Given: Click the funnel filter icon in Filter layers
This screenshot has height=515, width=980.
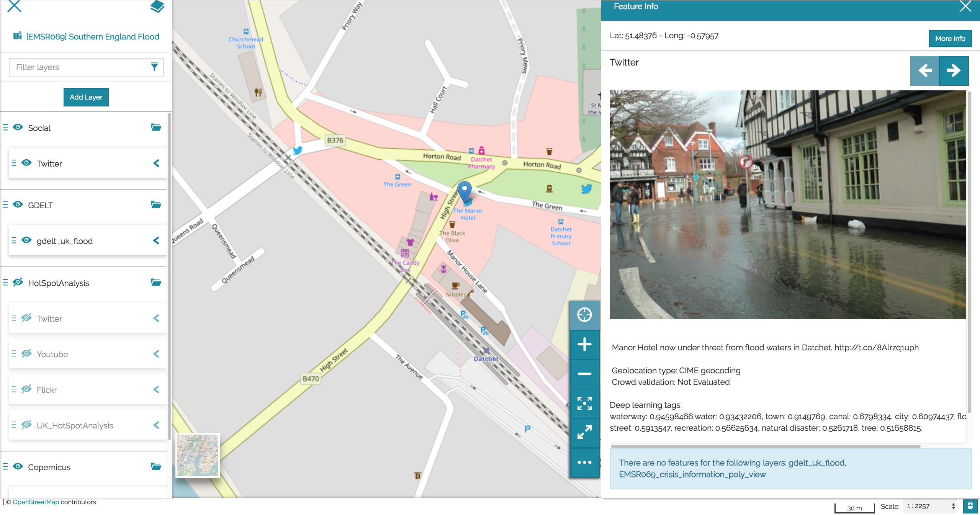Looking at the screenshot, I should [154, 67].
